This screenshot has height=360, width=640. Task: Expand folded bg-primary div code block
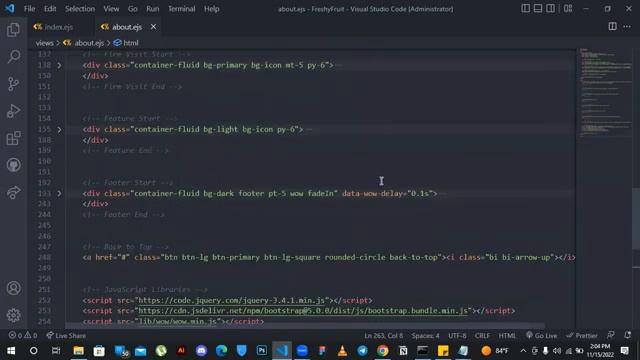(x=59, y=65)
